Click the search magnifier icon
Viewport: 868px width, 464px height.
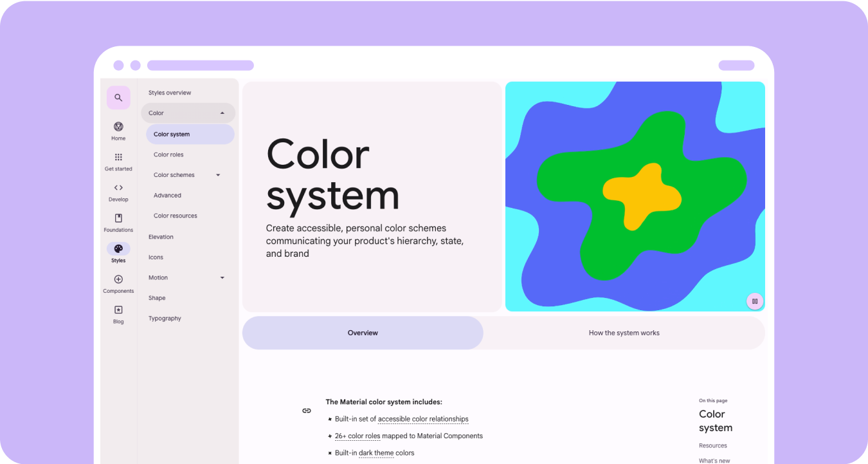point(118,98)
